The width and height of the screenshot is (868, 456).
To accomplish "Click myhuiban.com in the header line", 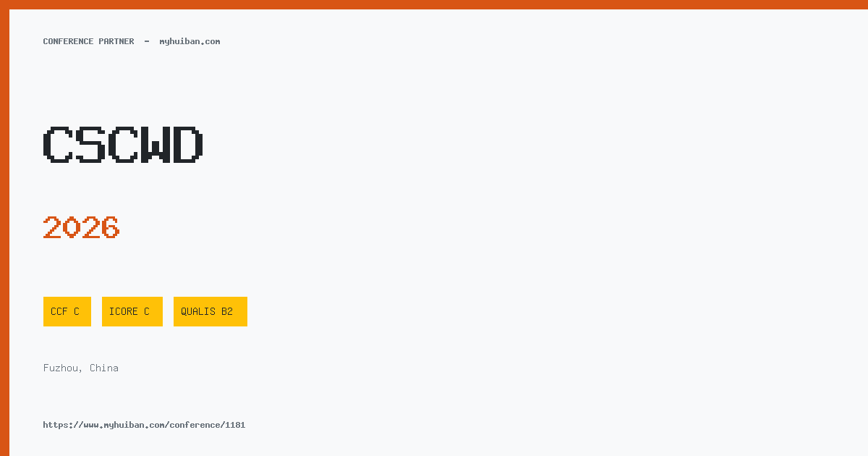I will click(190, 41).
